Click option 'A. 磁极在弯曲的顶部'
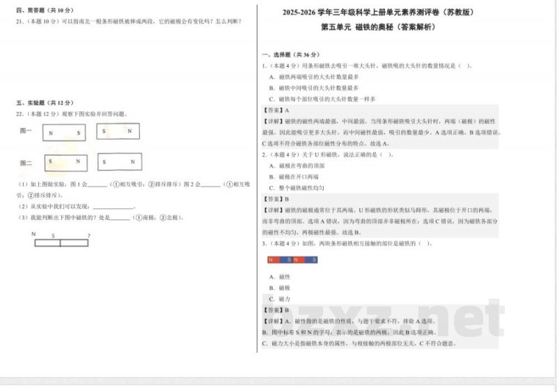The width and height of the screenshot is (557, 392). click(297, 166)
